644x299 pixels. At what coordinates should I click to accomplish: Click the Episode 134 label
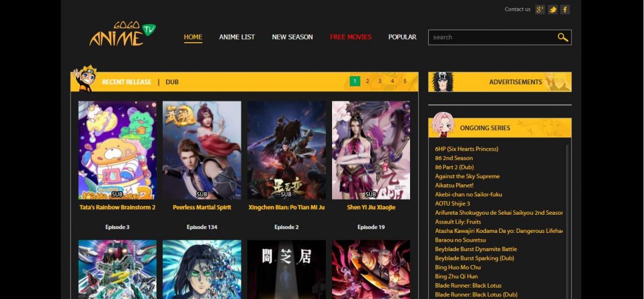pyautogui.click(x=202, y=227)
